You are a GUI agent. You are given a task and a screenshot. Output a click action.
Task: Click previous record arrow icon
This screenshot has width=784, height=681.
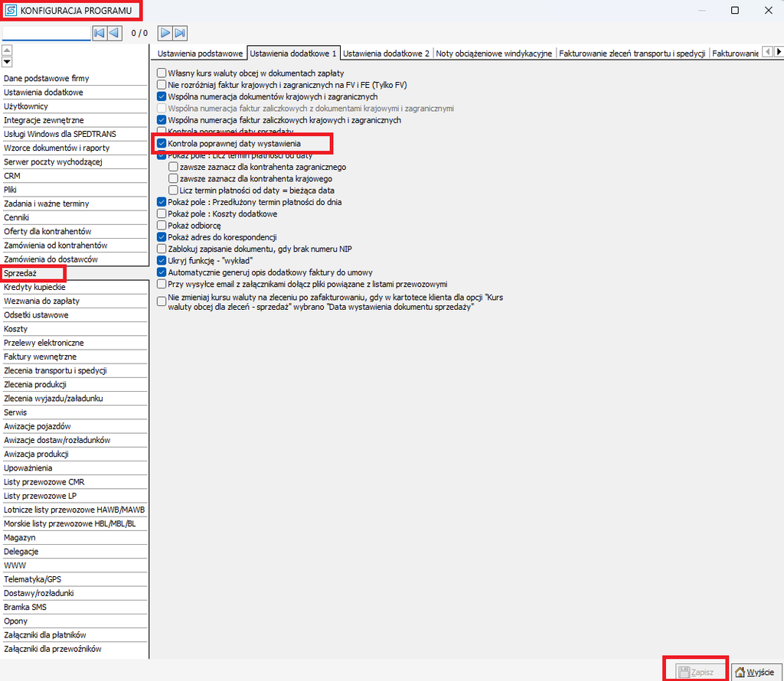click(x=115, y=33)
